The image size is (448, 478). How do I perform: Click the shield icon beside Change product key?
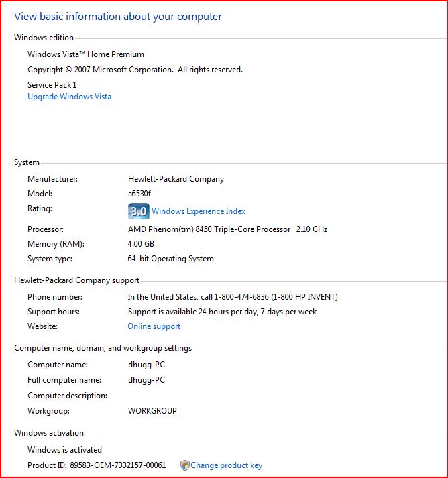point(184,465)
